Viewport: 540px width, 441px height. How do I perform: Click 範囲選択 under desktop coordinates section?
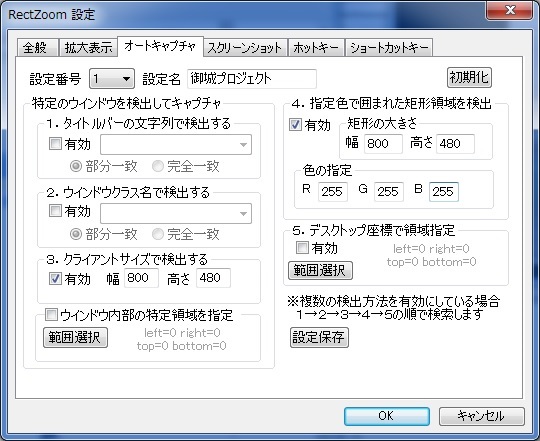pyautogui.click(x=320, y=270)
